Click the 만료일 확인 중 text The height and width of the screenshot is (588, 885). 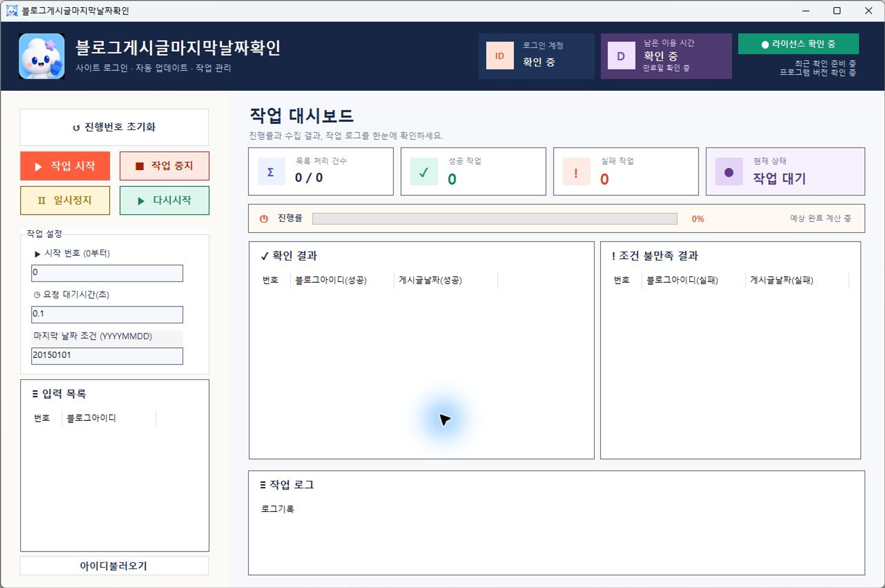click(666, 68)
